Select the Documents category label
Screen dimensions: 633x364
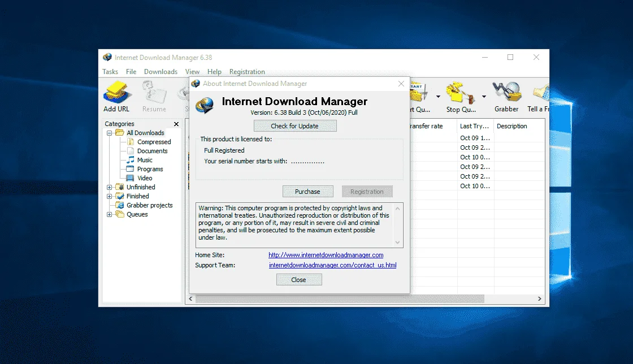click(152, 151)
